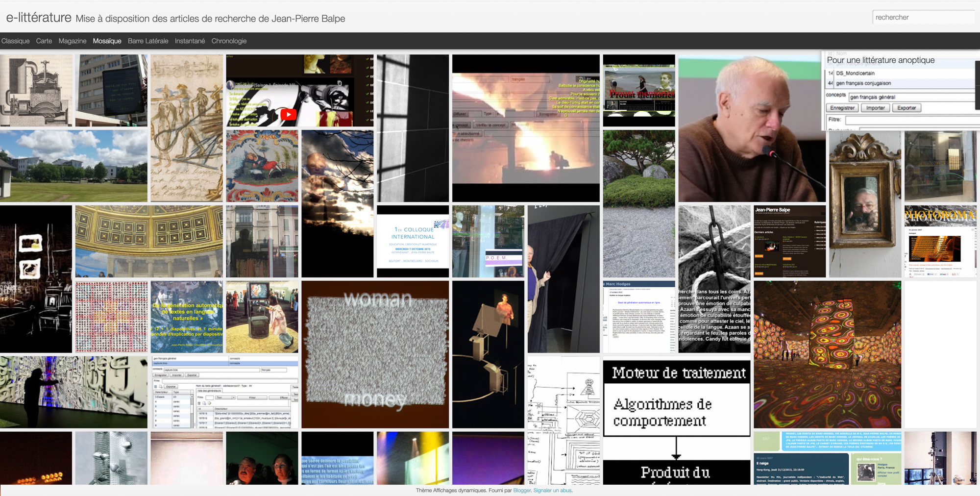Click the Signaler un abus link

coord(552,490)
